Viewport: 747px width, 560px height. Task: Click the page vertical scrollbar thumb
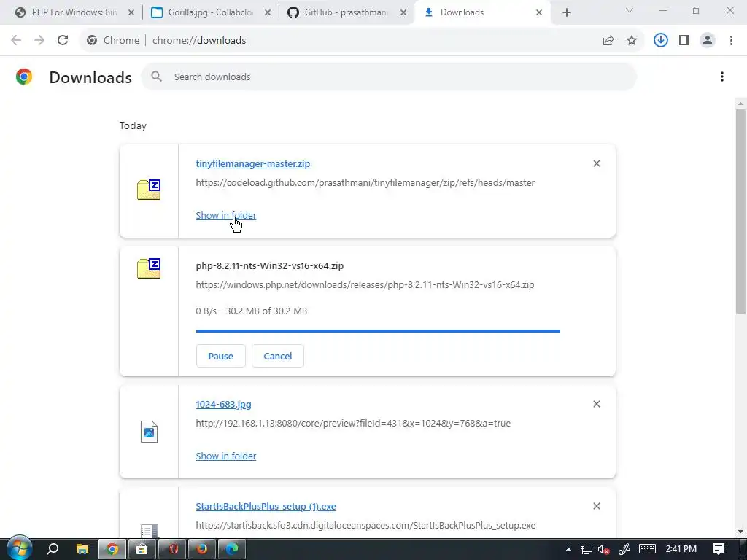[x=740, y=211]
